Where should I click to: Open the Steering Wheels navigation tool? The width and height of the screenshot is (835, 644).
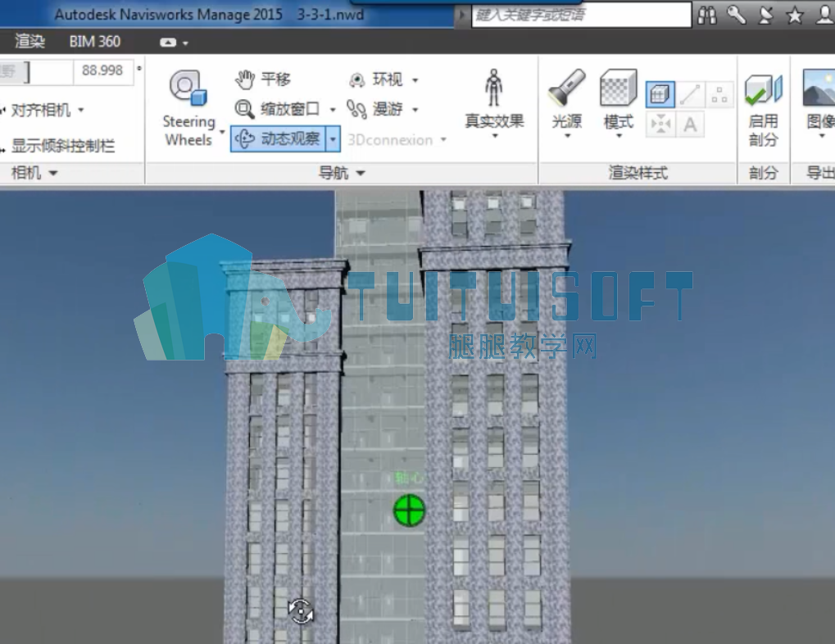pyautogui.click(x=188, y=107)
